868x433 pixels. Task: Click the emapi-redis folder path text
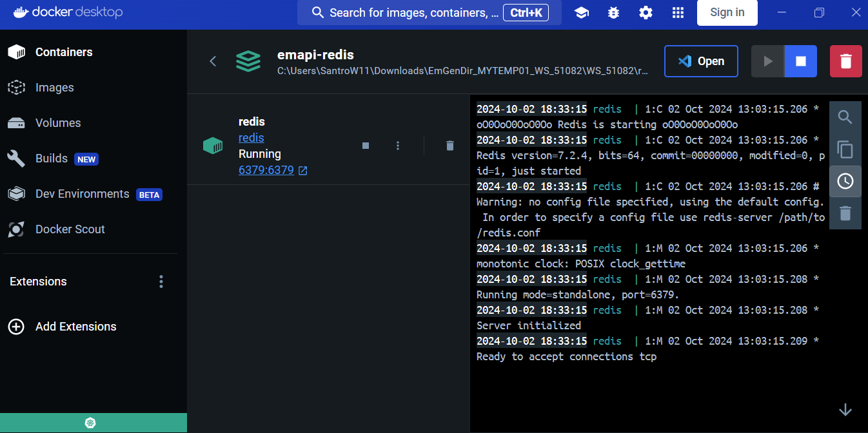[462, 71]
